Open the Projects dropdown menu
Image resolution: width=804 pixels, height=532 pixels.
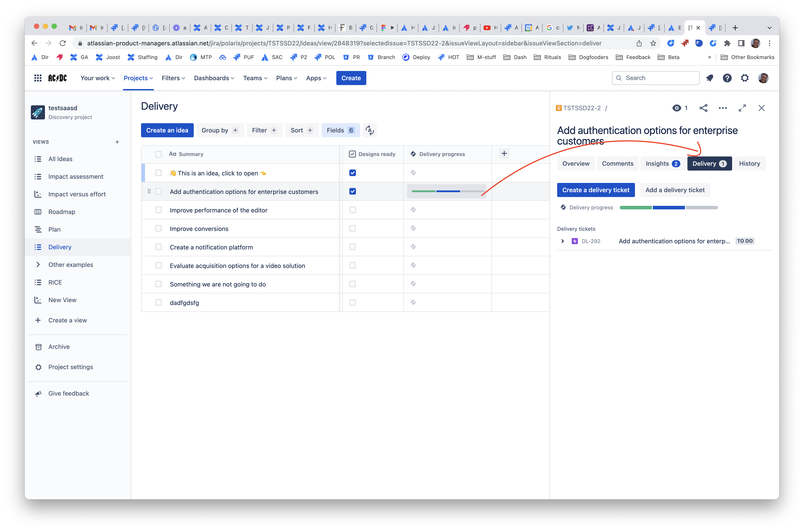click(138, 78)
